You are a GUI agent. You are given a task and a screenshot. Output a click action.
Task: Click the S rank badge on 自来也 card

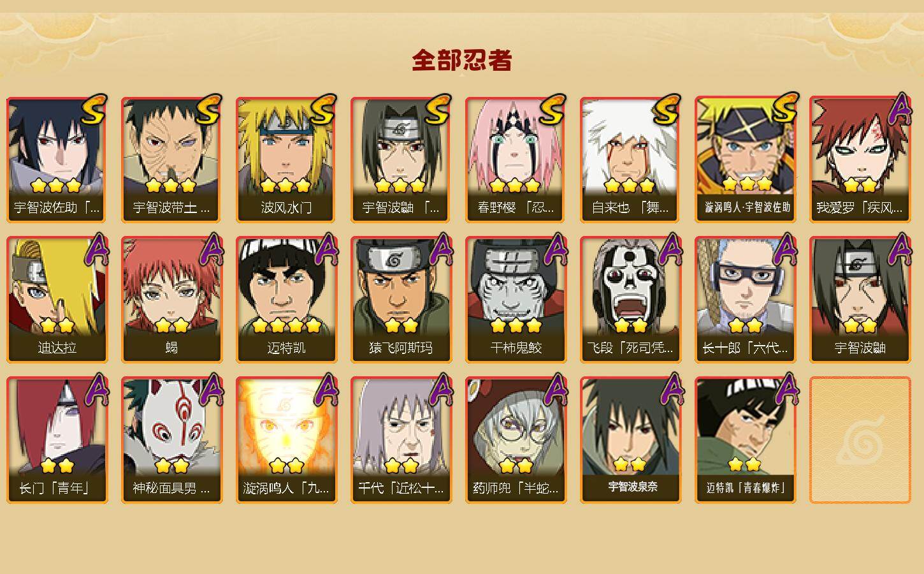pos(667,110)
